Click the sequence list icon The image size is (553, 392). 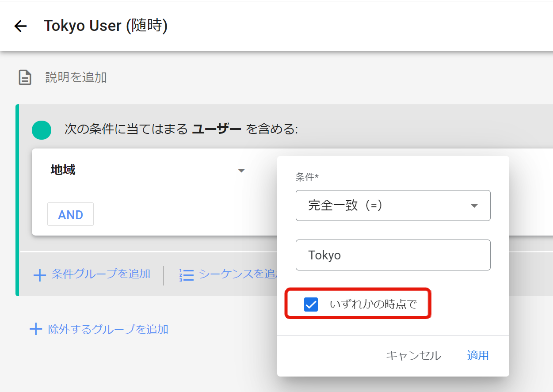click(x=187, y=275)
